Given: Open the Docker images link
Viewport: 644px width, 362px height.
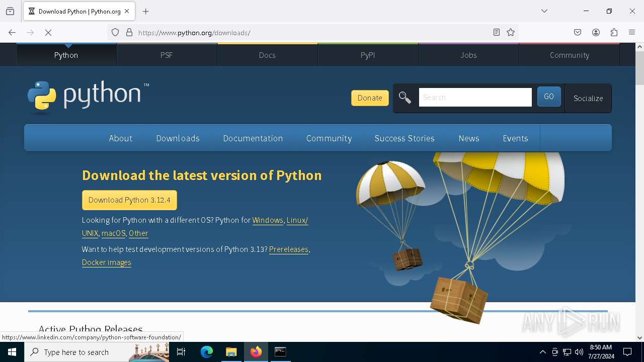Looking at the screenshot, I should (107, 262).
